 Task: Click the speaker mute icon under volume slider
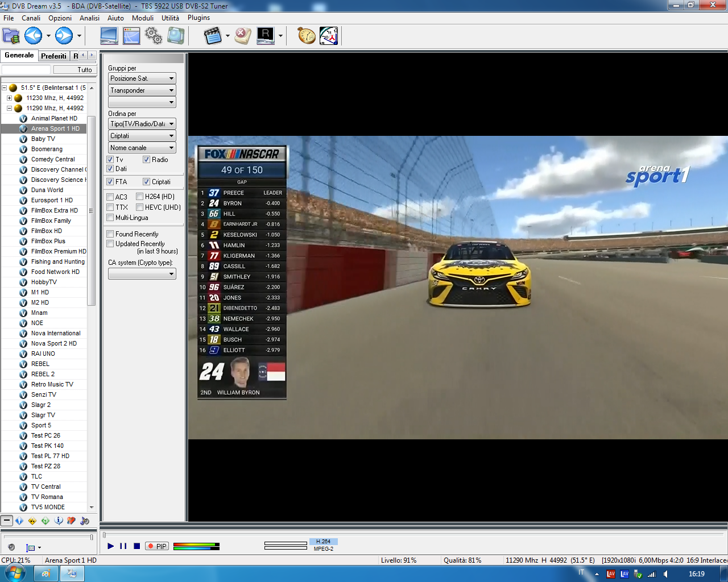point(11,547)
